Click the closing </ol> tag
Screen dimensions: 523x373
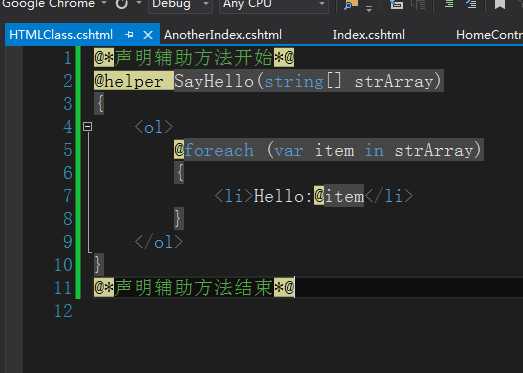(x=158, y=242)
